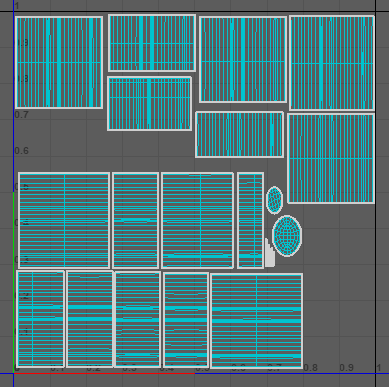Select the large oval UV shell

point(287,236)
